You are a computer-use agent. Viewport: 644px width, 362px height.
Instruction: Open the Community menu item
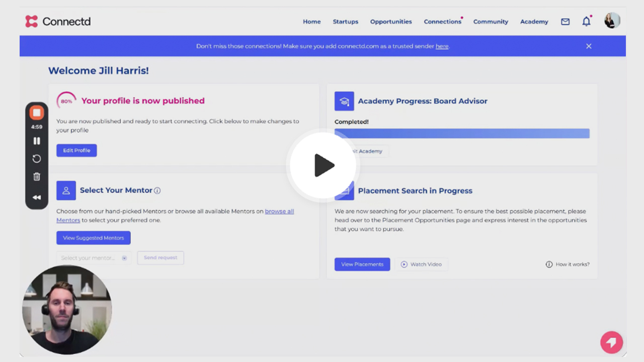coord(491,22)
